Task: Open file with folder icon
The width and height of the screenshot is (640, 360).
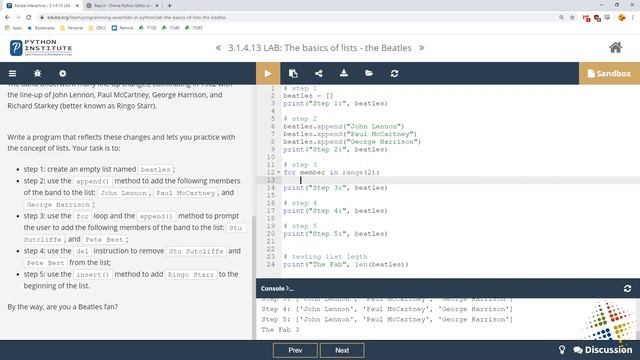Action: click(x=369, y=73)
